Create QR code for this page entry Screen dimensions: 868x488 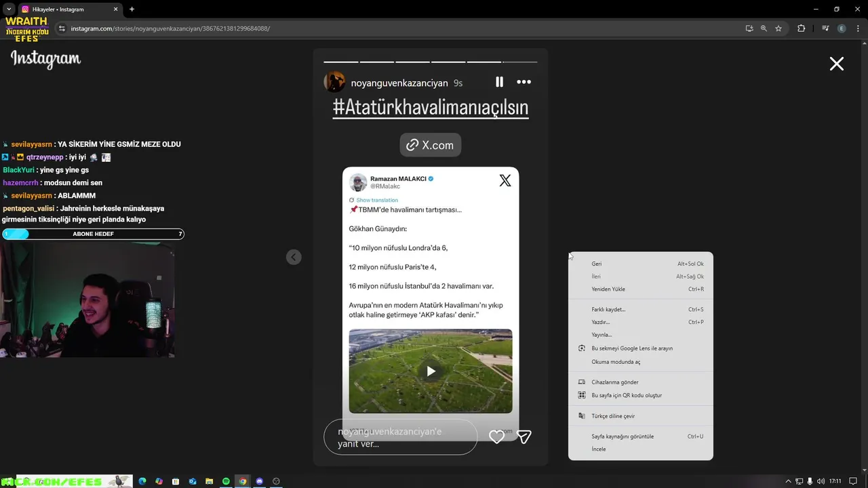(641, 395)
